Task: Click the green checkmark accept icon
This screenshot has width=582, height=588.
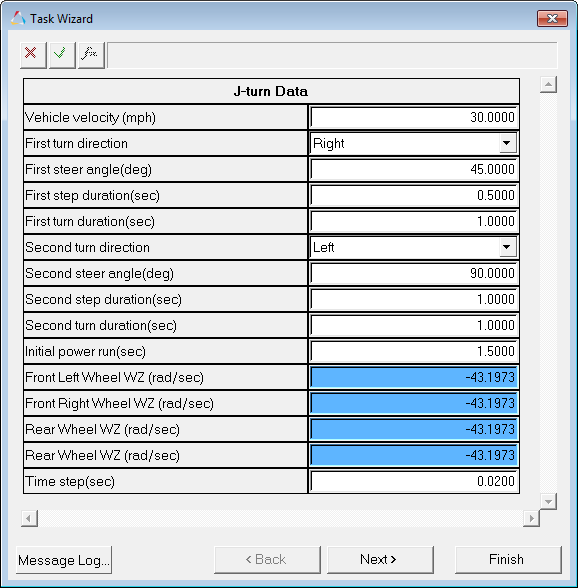Action: (x=62, y=55)
